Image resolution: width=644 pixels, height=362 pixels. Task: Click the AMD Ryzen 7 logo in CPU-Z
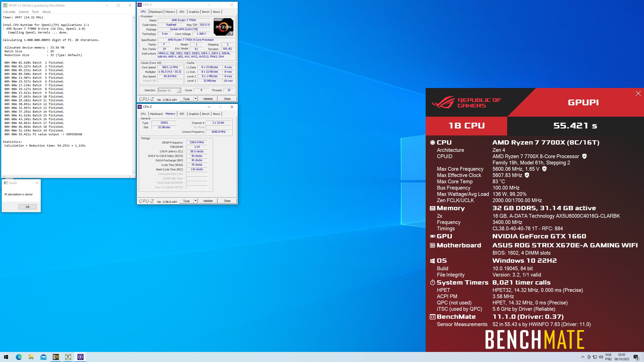tap(223, 27)
